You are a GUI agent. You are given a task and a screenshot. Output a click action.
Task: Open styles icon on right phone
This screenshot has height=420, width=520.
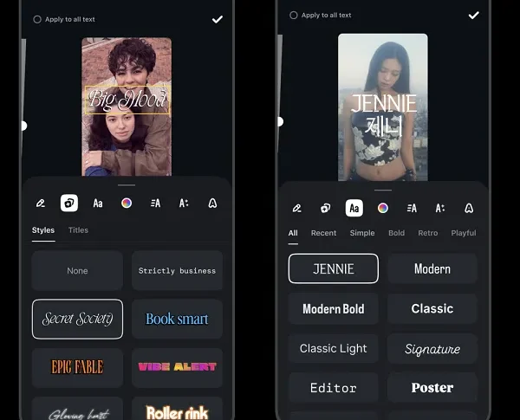pos(325,208)
